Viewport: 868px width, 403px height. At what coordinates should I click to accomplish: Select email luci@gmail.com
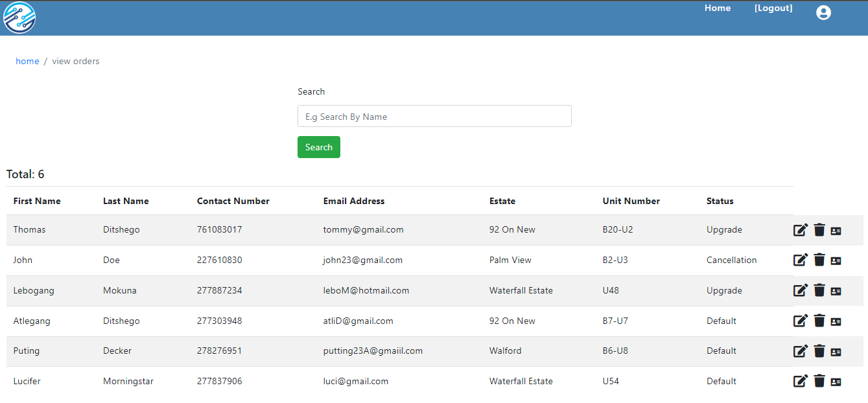click(356, 381)
